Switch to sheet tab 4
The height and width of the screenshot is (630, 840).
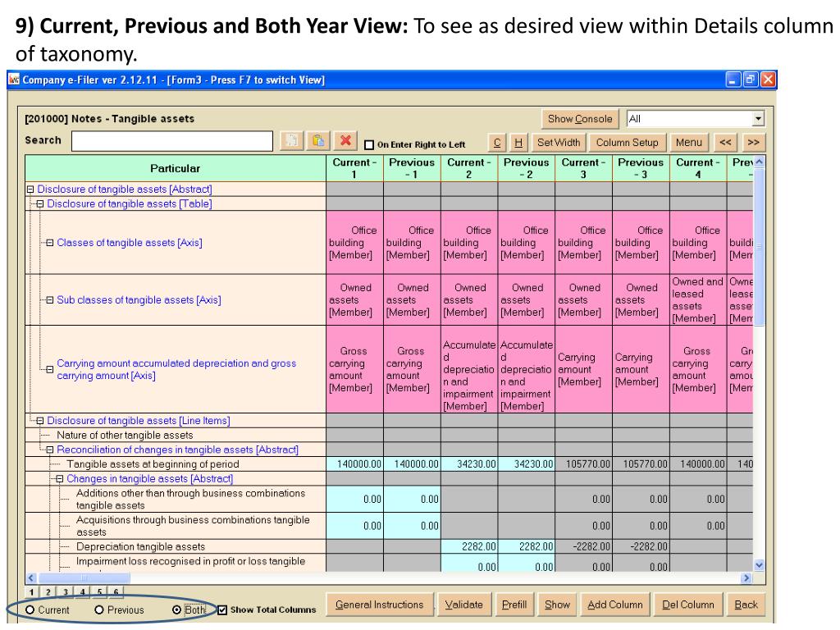click(x=83, y=592)
